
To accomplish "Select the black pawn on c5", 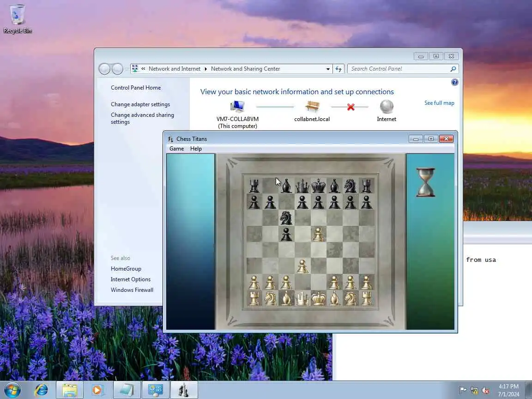I will pos(286,234).
